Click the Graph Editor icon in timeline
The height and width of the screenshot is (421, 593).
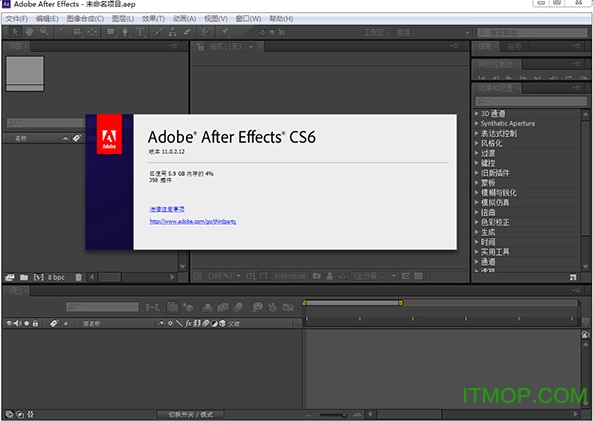tap(288, 307)
